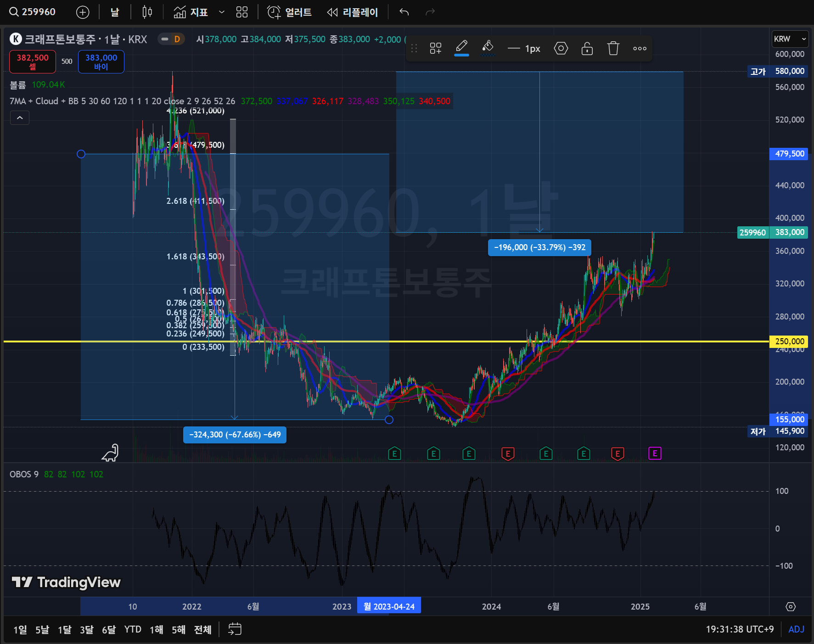Toggle ADJ adjusted price setting
Viewport: 814px width, 644px height.
796,629
